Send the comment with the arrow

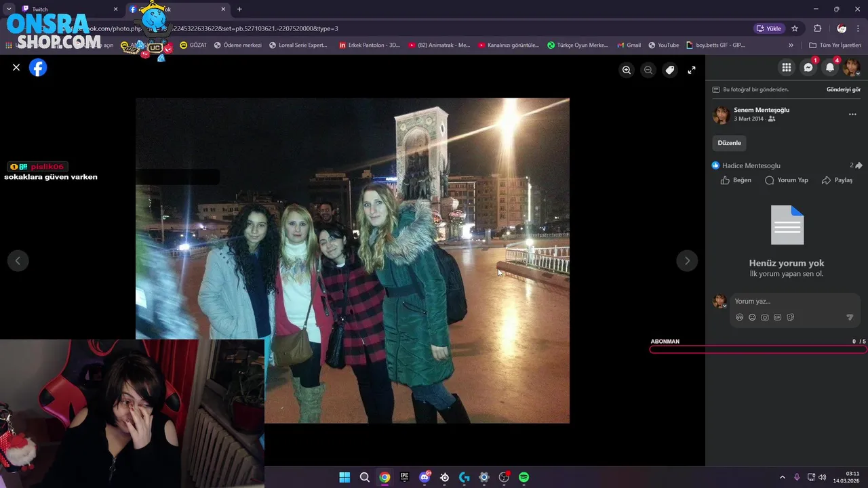850,317
